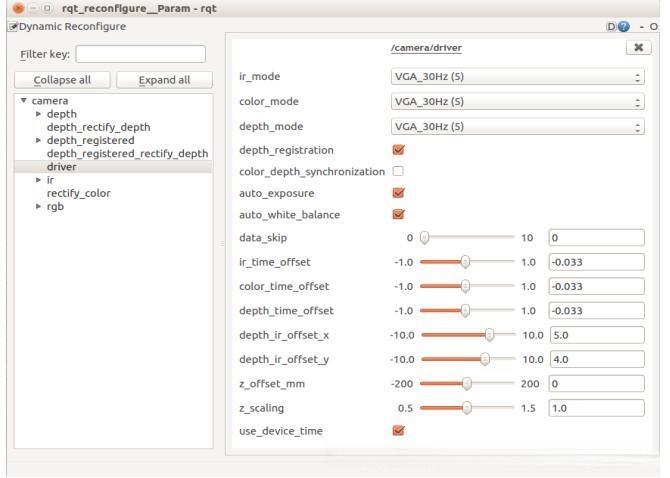Select the camera tree item label
The width and height of the screenshot is (670, 478).
pyautogui.click(x=50, y=101)
